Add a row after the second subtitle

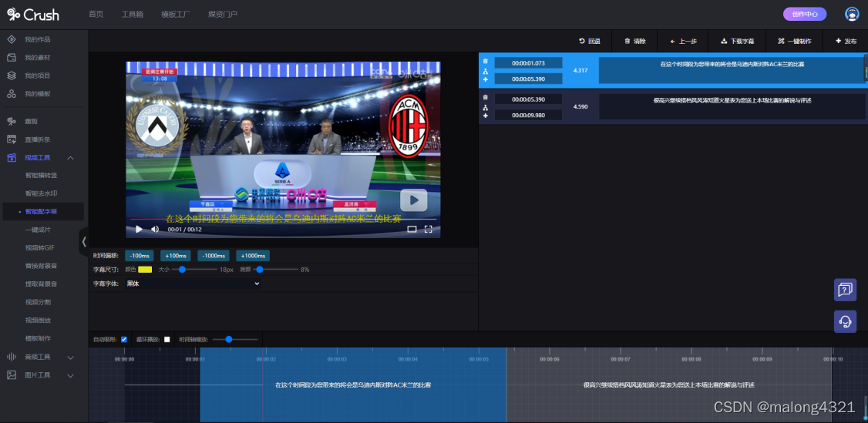tap(486, 116)
